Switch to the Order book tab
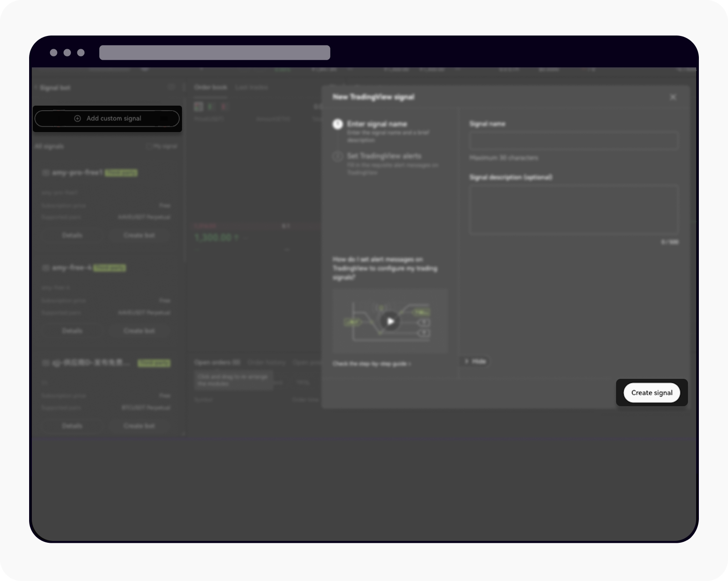Viewport: 728px width, 581px height. [211, 87]
